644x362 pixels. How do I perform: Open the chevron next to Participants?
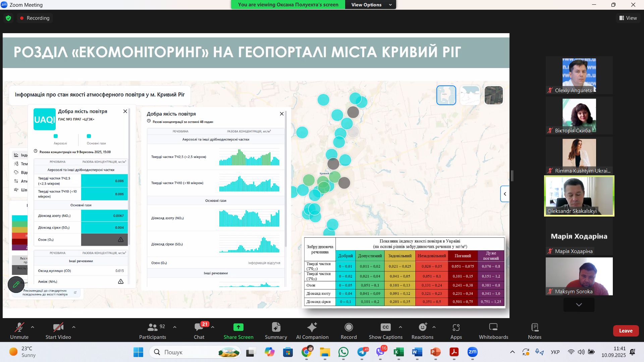coord(174,327)
